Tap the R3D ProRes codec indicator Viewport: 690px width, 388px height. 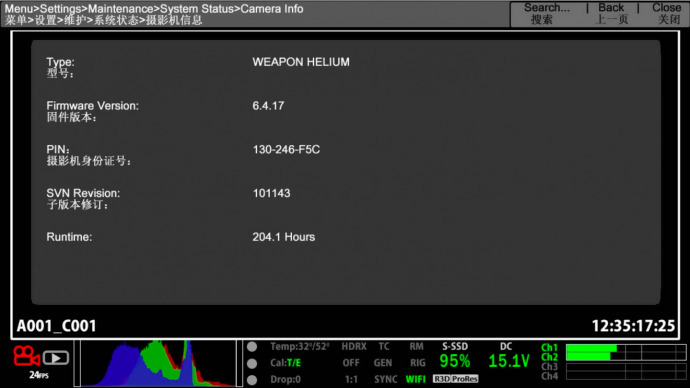click(455, 379)
